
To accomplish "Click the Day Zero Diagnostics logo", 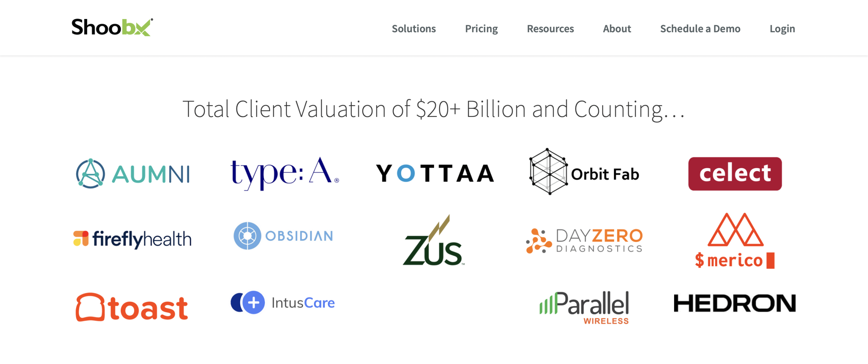I will point(584,241).
